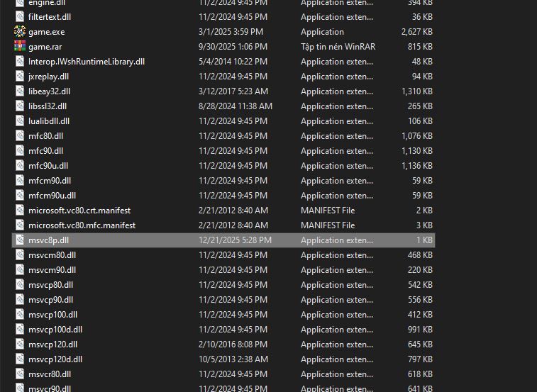Screen dimensions: 537x392
Task: Click the game.exe application icon
Action: pyautogui.click(x=19, y=32)
